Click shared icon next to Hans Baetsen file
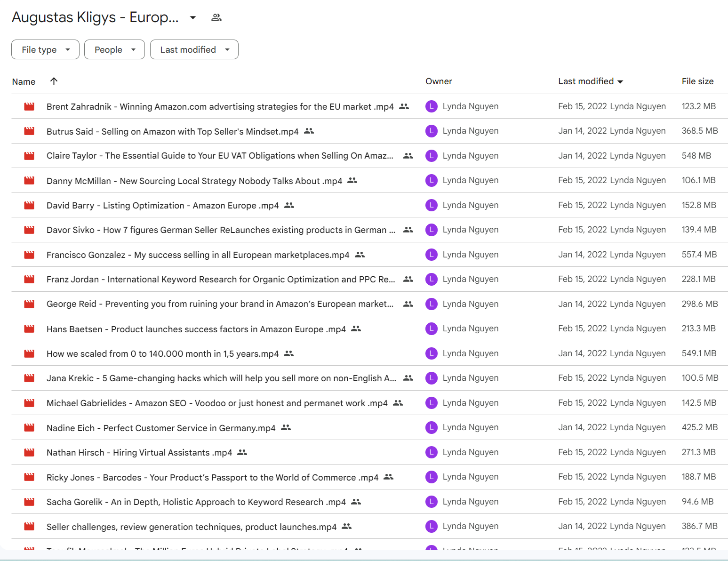This screenshot has height=561, width=728. coord(356,329)
